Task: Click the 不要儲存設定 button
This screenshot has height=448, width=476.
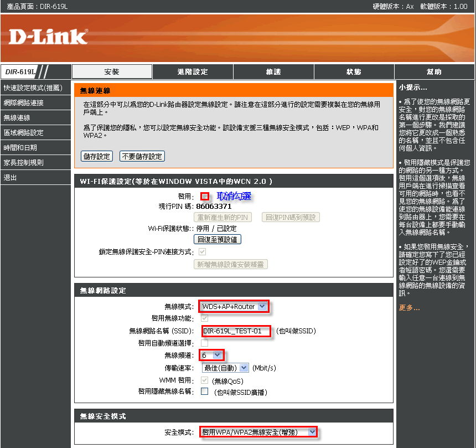Action: (x=142, y=156)
